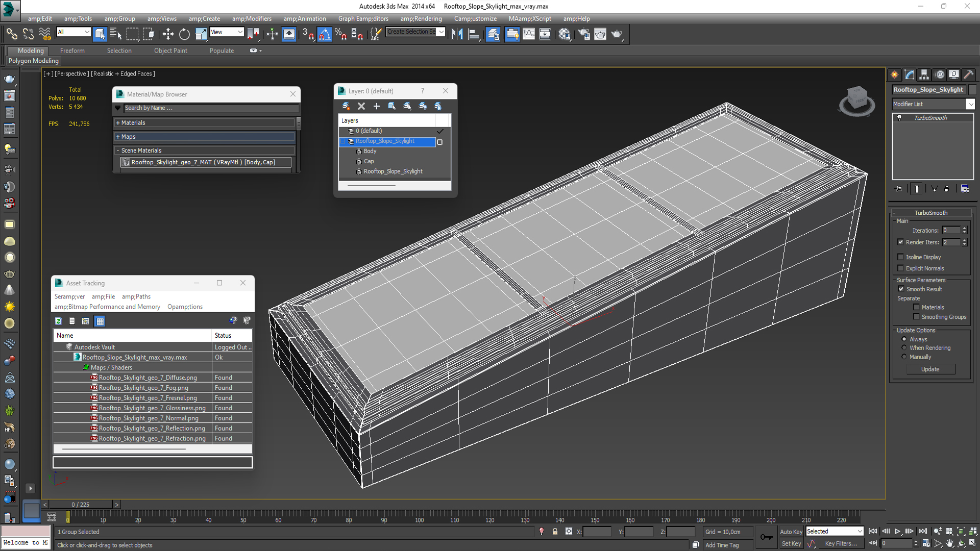Select the Select and Link tool
980x551 pixels.
11,34
